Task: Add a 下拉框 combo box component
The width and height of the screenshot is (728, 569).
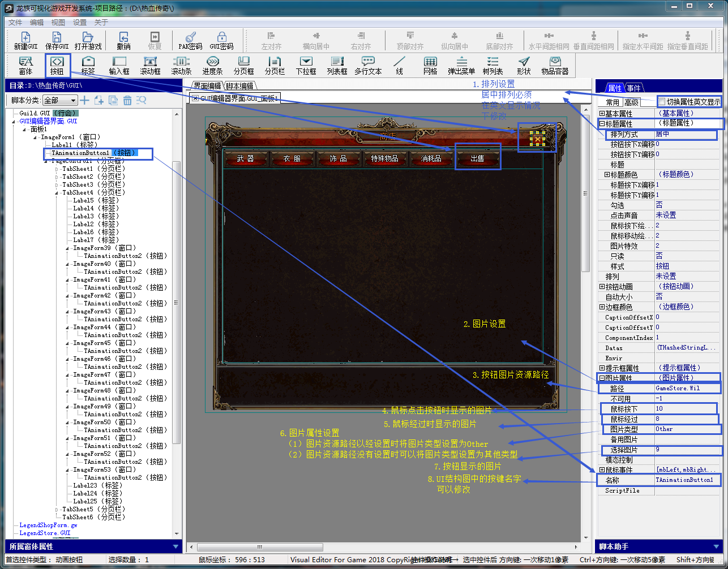Action: (306, 66)
